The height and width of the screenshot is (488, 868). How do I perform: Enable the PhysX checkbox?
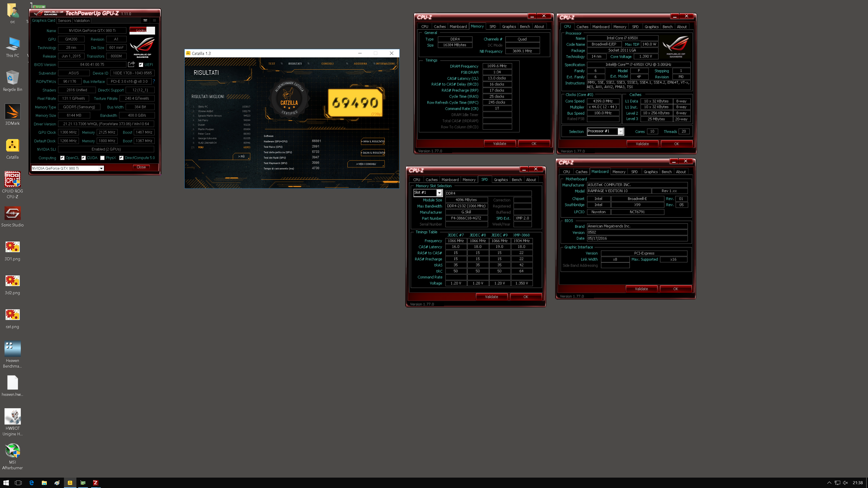[102, 158]
